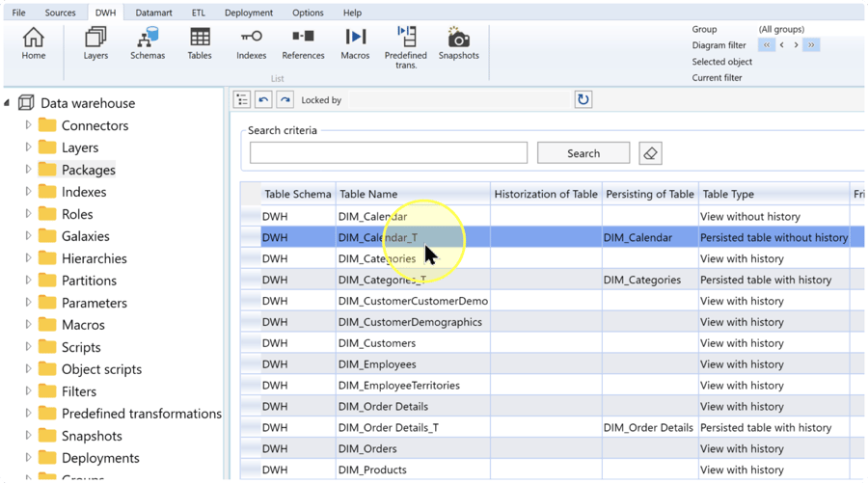Screen dimensions: 868x483
Task: Go to next diagram filter
Action: (x=796, y=44)
